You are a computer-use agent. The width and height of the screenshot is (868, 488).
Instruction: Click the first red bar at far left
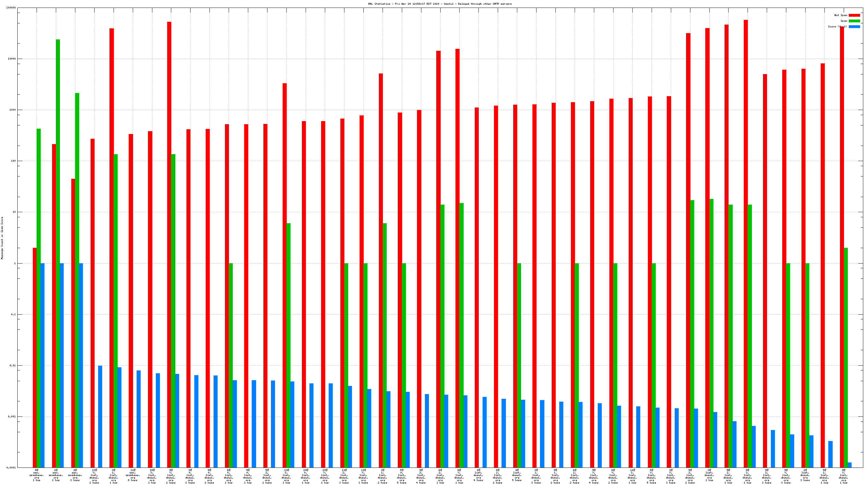pyautogui.click(x=35, y=357)
